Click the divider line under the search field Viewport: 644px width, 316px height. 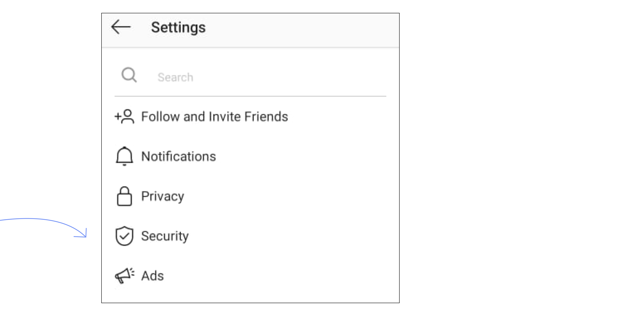250,96
